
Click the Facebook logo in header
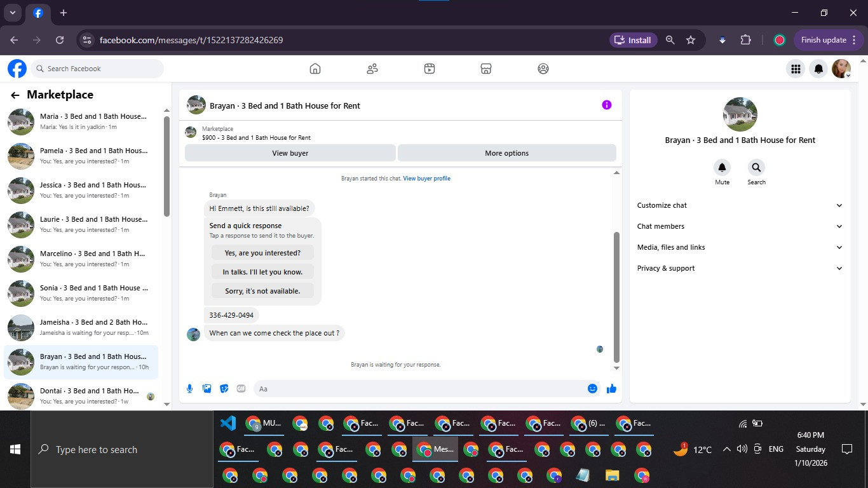pos(17,69)
